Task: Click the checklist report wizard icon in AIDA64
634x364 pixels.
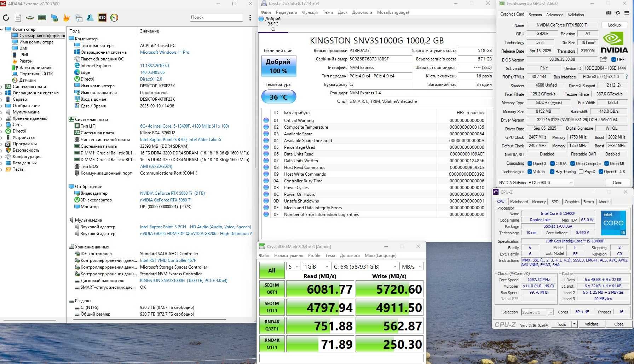Action: pyautogui.click(x=79, y=18)
